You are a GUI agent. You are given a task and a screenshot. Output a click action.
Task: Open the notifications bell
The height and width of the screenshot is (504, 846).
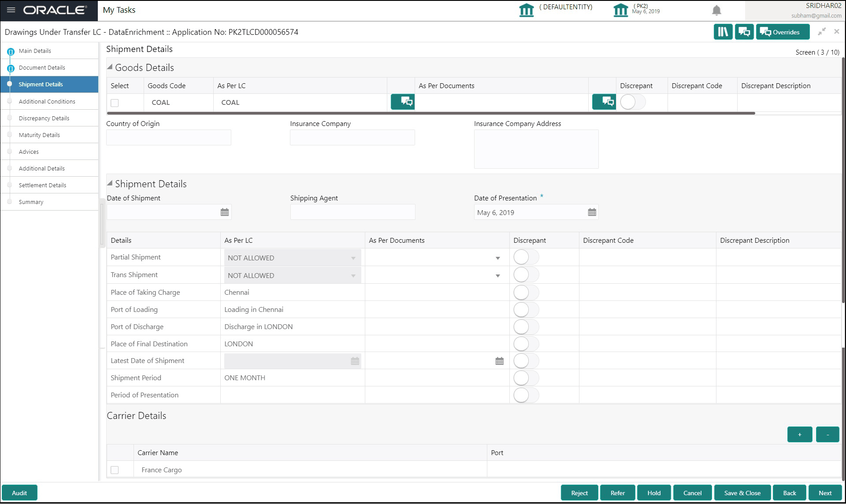716,10
